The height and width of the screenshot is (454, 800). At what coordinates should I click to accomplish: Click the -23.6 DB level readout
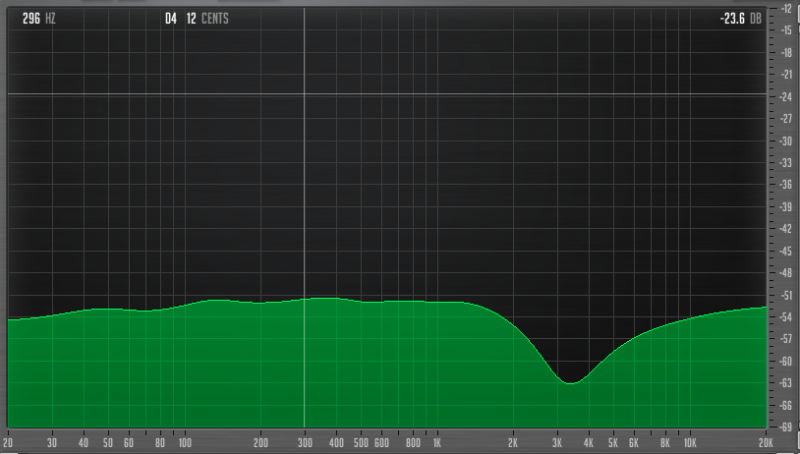coord(739,18)
